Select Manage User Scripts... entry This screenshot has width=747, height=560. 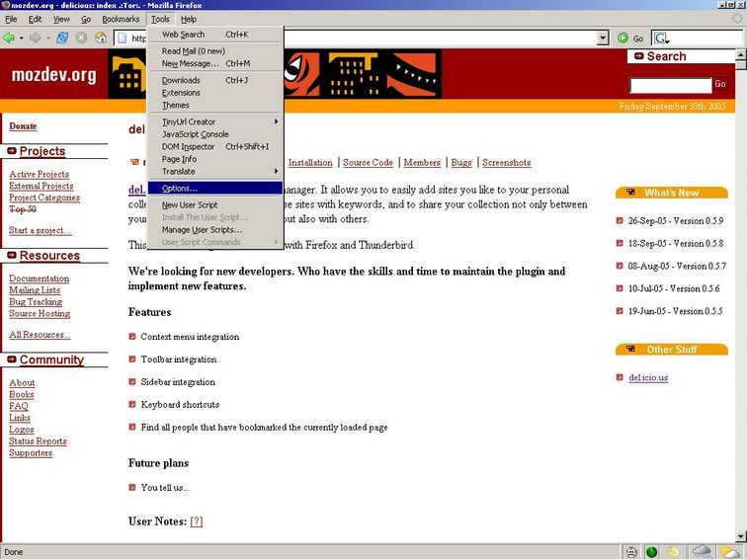(x=214, y=229)
